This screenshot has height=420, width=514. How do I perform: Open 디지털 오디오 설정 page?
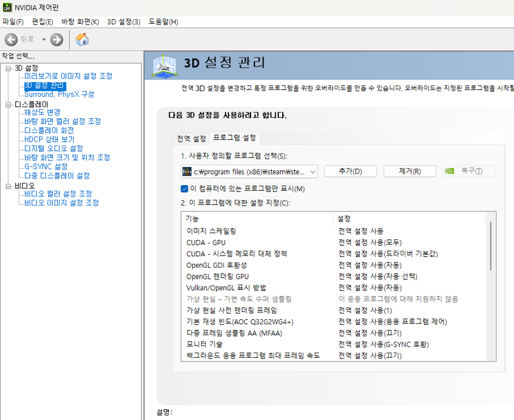(54, 149)
